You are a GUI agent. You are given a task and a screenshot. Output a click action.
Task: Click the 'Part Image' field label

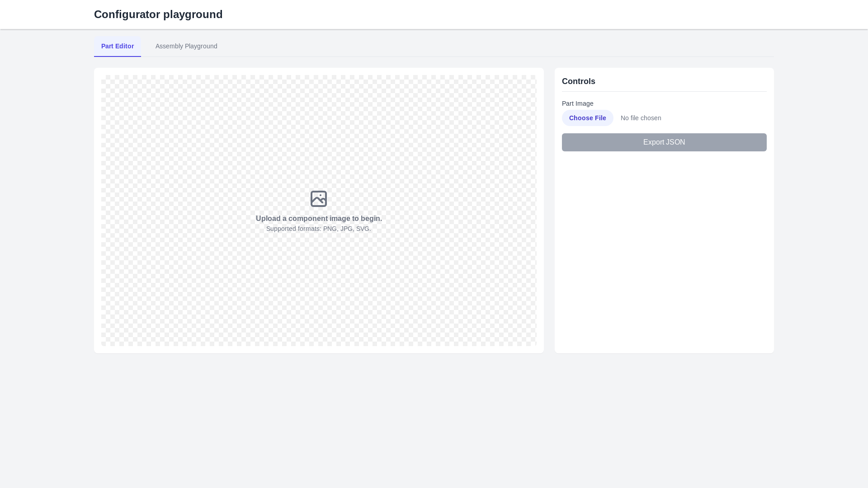pos(578,103)
